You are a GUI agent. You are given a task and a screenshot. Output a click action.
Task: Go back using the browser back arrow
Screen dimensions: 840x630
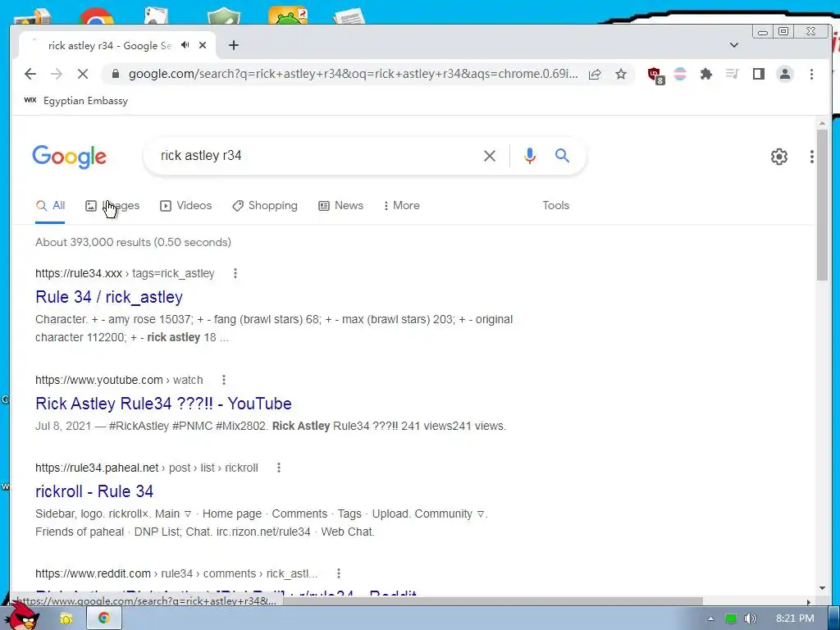[x=30, y=74]
